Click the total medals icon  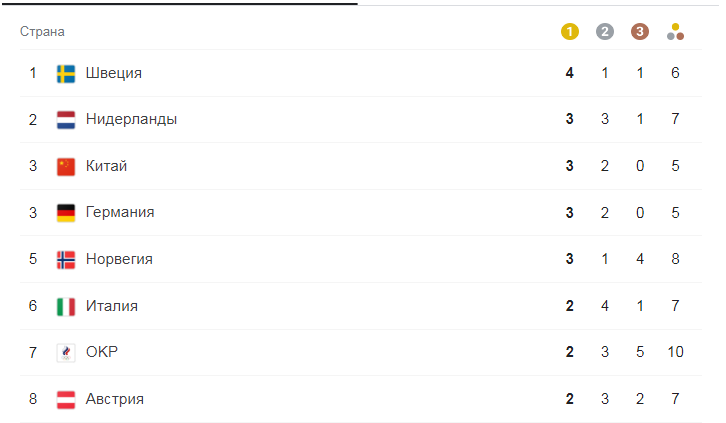[x=676, y=31]
